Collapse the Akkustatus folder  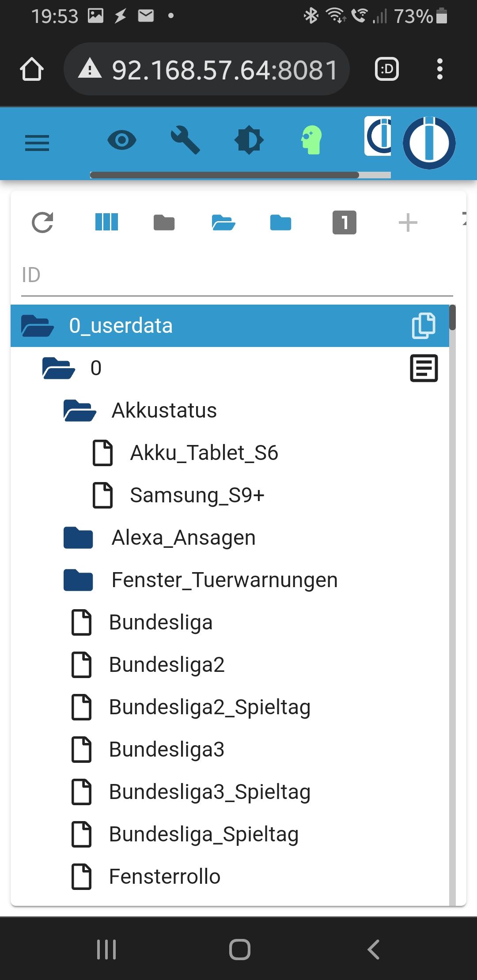point(79,411)
